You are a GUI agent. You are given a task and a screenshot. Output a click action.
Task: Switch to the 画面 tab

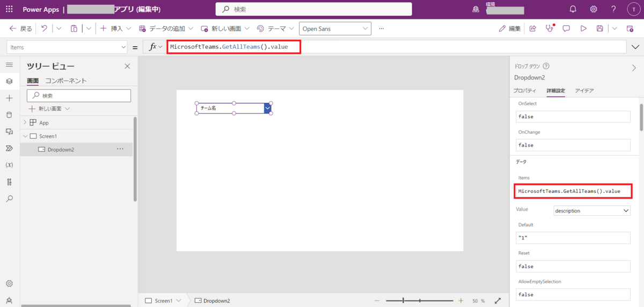(33, 81)
